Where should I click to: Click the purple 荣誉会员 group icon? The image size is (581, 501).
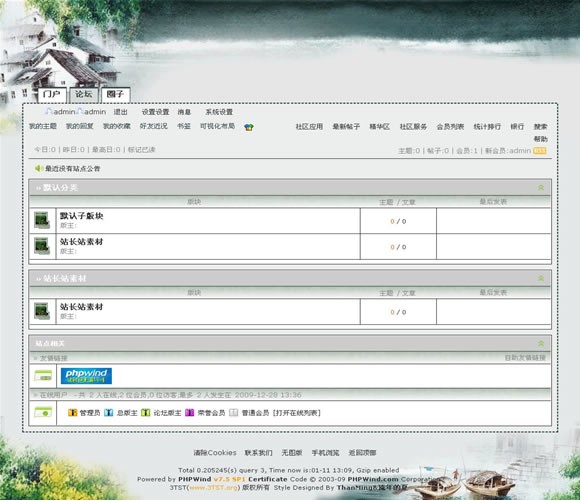pyautogui.click(x=189, y=412)
